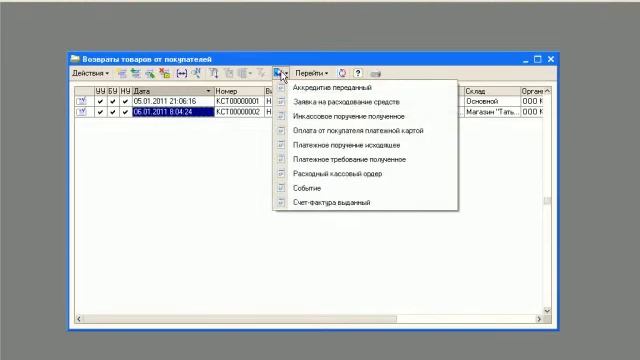The image size is (640, 360).
Task: Click the НУ checkmark in the 05.01.2011 row
Action: (x=125, y=101)
